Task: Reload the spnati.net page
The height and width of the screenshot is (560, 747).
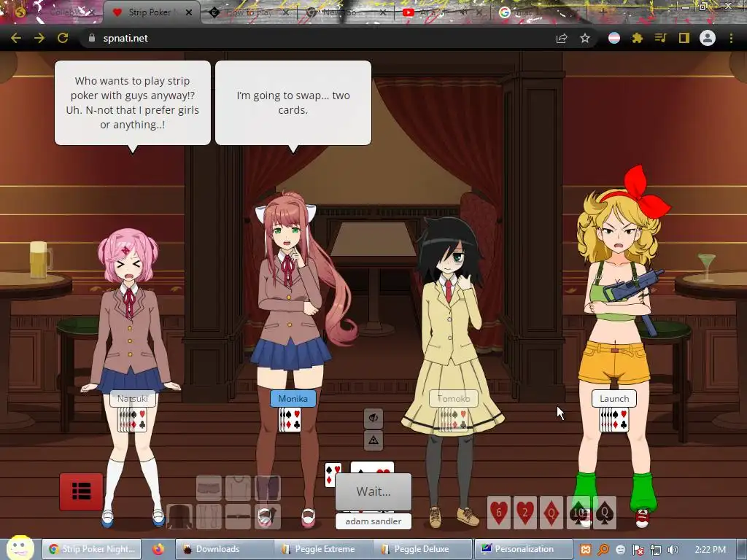Action: [x=63, y=38]
